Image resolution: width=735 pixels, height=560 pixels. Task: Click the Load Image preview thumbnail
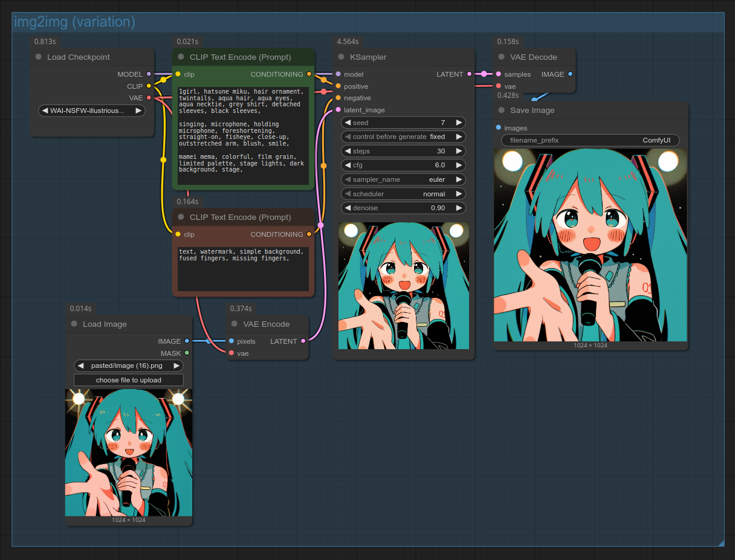(x=129, y=452)
